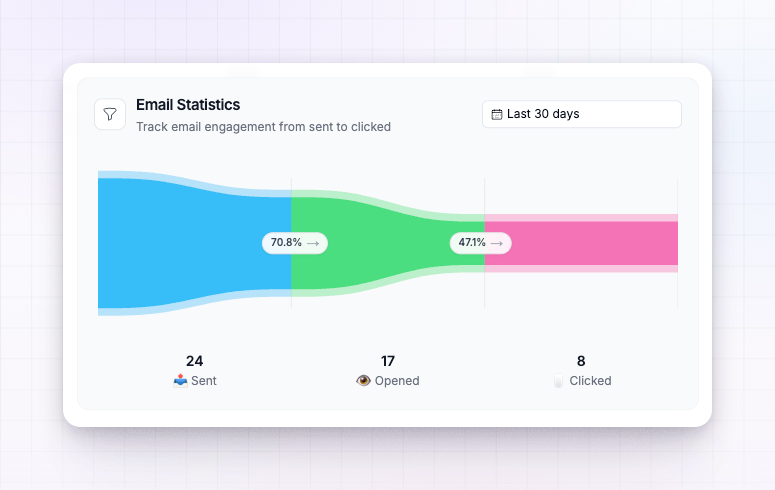Click the Opened eye icon
This screenshot has width=775, height=490.
coord(363,381)
